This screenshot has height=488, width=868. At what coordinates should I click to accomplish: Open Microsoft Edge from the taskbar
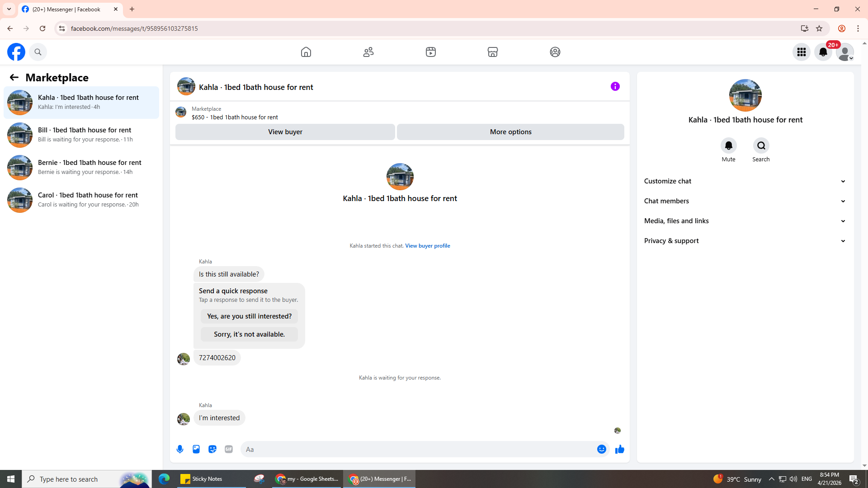(x=164, y=479)
